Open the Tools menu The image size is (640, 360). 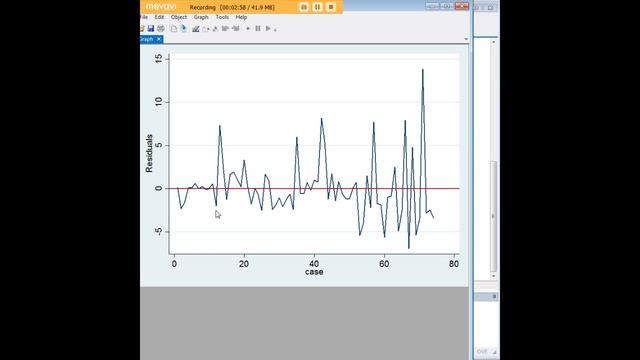(222, 17)
